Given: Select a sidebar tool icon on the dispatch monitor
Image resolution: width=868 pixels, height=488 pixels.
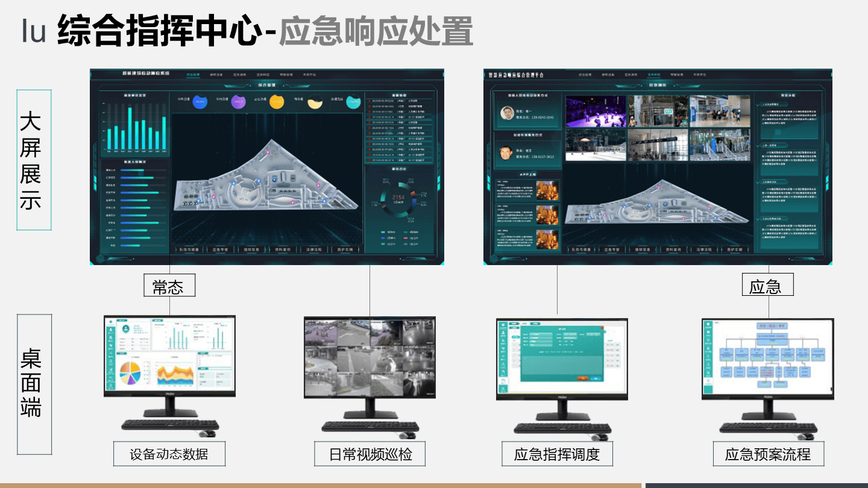Looking at the screenshot, I should [x=503, y=333].
